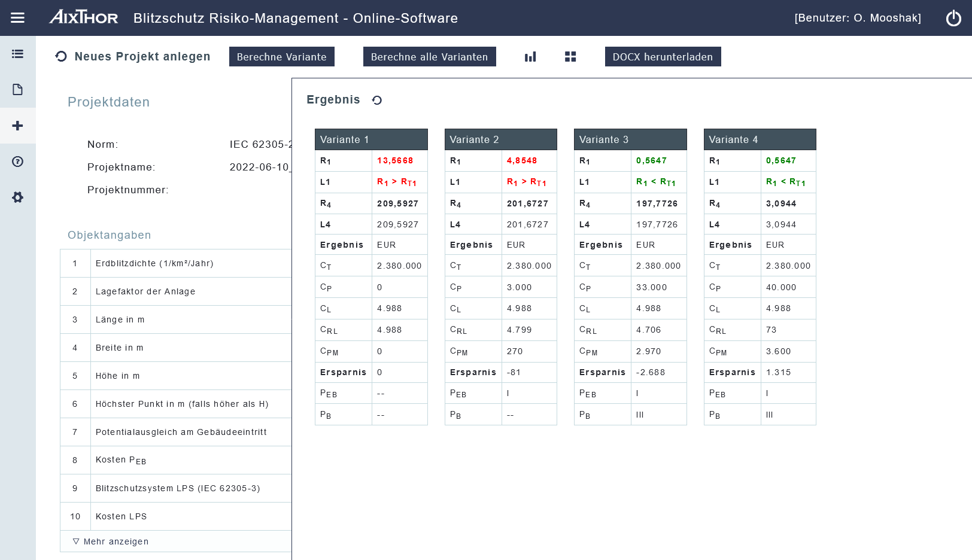Viewport: 972px width, 560px height.
Task: Open the project list sidebar icon
Action: tap(18, 54)
